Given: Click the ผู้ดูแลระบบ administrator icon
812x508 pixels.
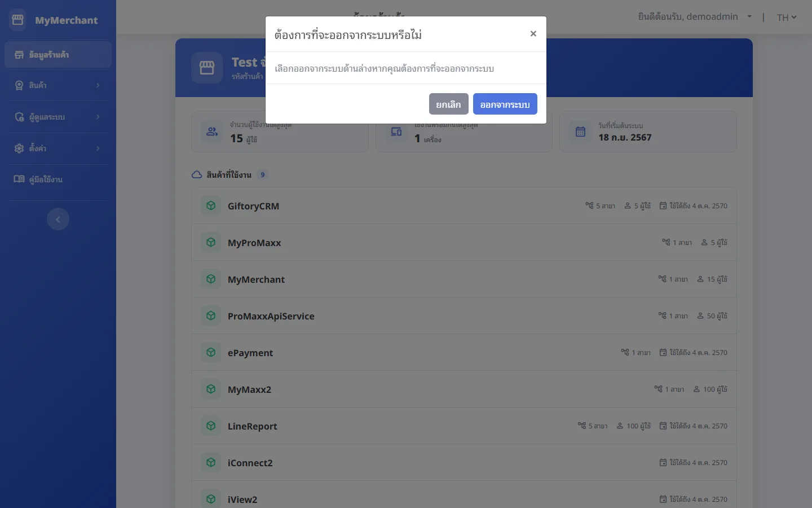Looking at the screenshot, I should click(x=19, y=117).
